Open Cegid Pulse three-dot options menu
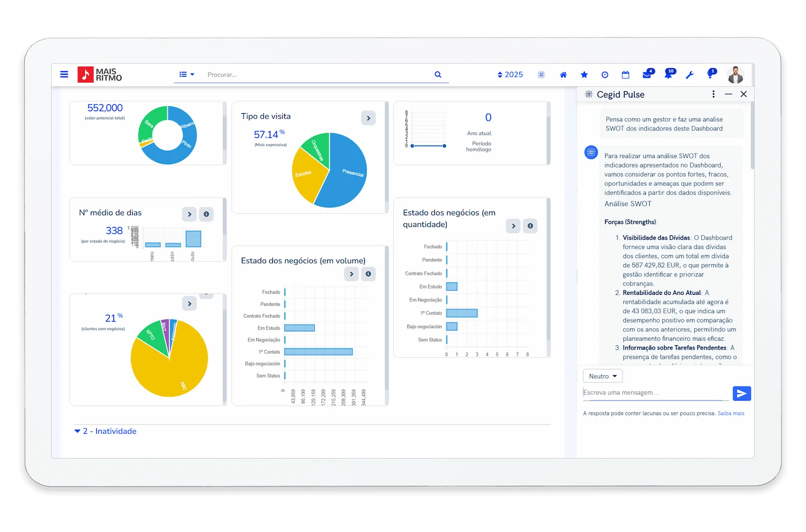Screen dimensions: 806x532 [x=713, y=94]
